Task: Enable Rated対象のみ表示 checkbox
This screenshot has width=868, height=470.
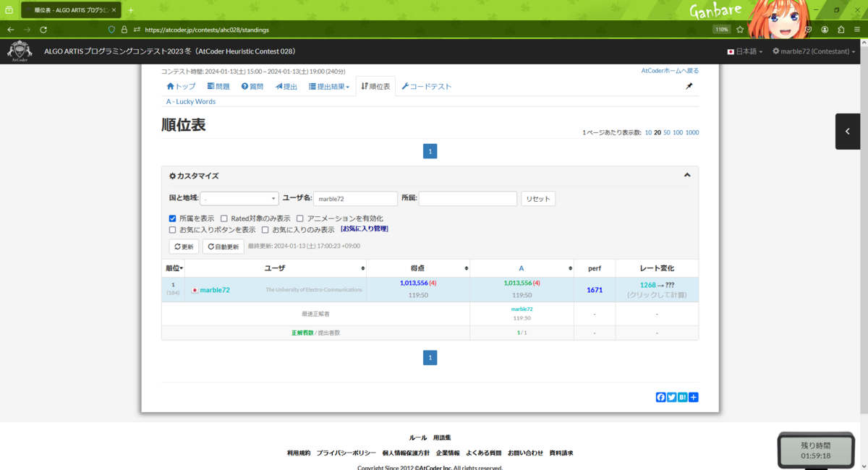Action: [x=224, y=218]
